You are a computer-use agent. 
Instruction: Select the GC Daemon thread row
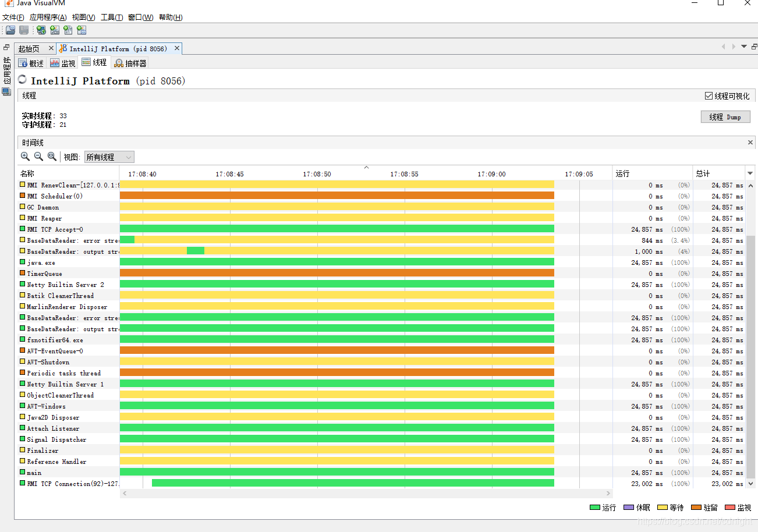pos(382,207)
